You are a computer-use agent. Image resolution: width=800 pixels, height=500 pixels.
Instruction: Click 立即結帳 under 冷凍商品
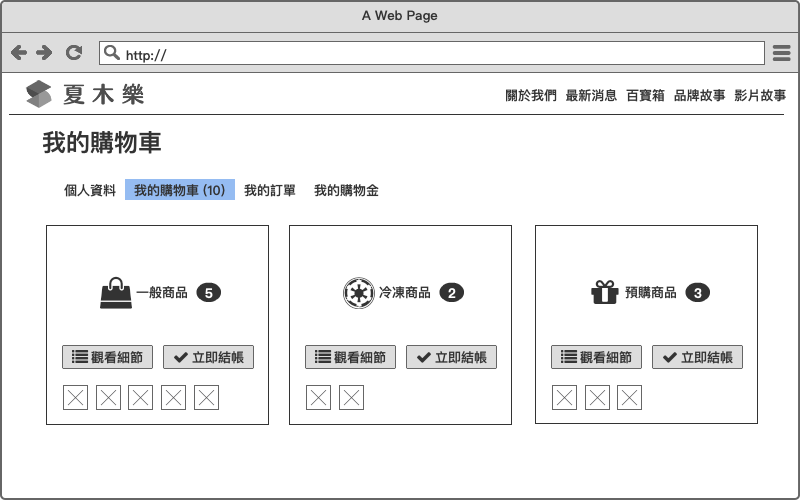(451, 357)
